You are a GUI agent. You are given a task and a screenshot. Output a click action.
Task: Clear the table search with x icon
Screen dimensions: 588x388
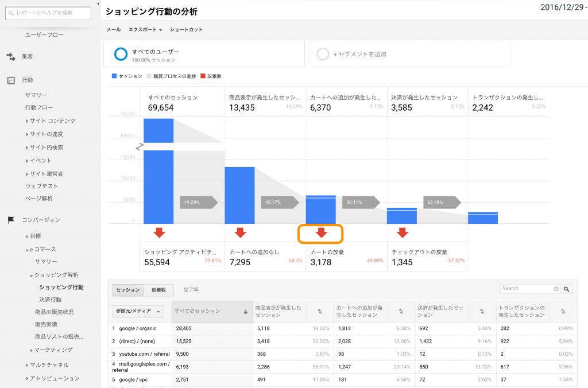(556, 289)
